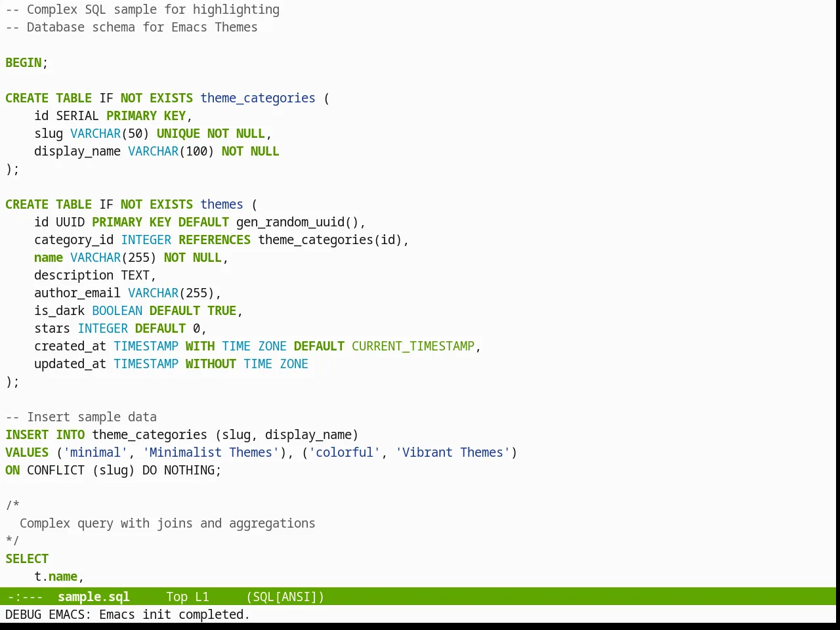Click NOTHING at end of ON CONFLICT line
840x630 pixels.
[189, 470]
